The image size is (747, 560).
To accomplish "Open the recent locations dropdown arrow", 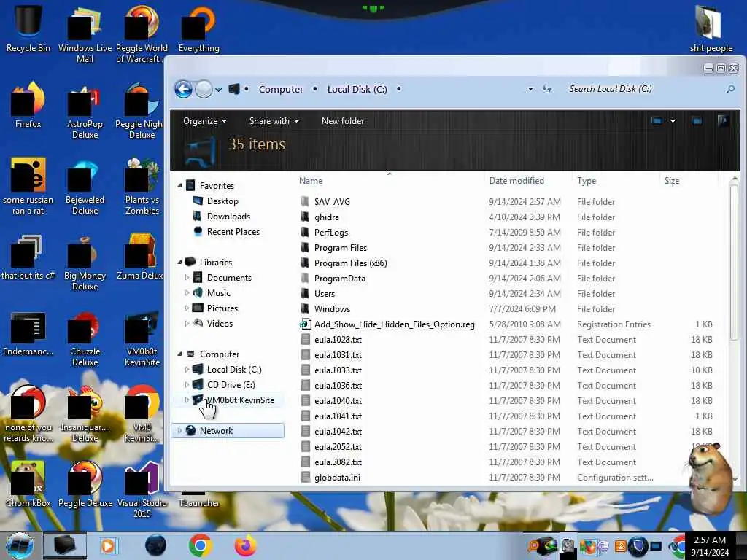I will click(218, 89).
